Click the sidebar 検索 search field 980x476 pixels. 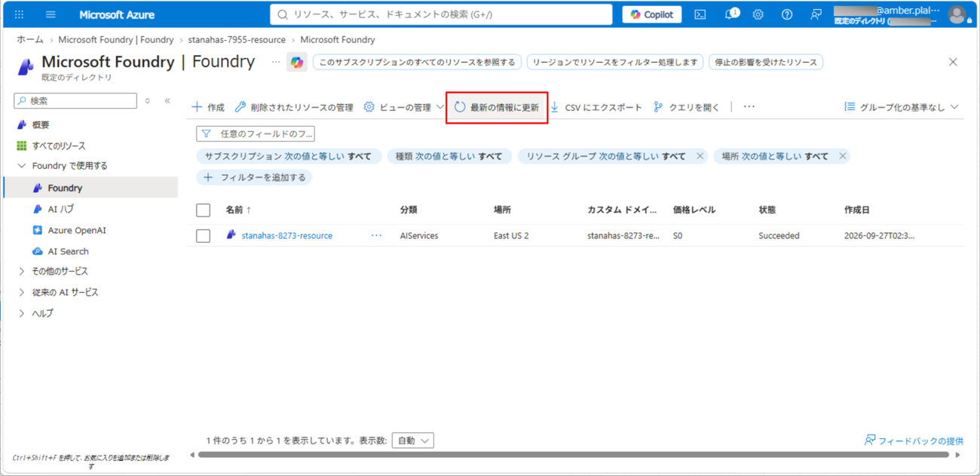[x=75, y=100]
